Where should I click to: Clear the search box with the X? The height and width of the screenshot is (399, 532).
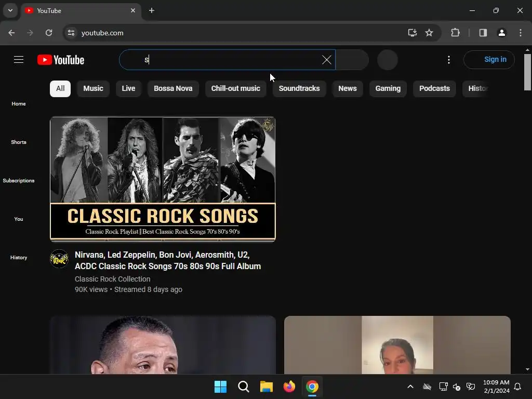[326, 60]
